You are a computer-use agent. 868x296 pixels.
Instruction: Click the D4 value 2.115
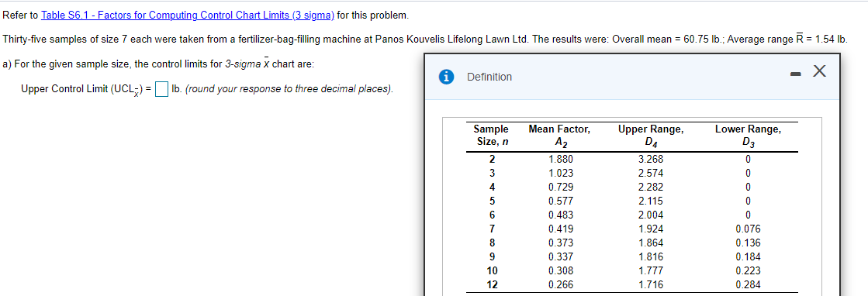[x=651, y=201]
